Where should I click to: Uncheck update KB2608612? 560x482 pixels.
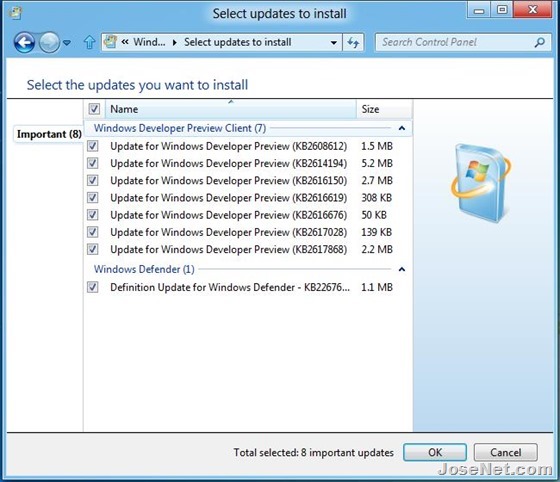pyautogui.click(x=92, y=146)
